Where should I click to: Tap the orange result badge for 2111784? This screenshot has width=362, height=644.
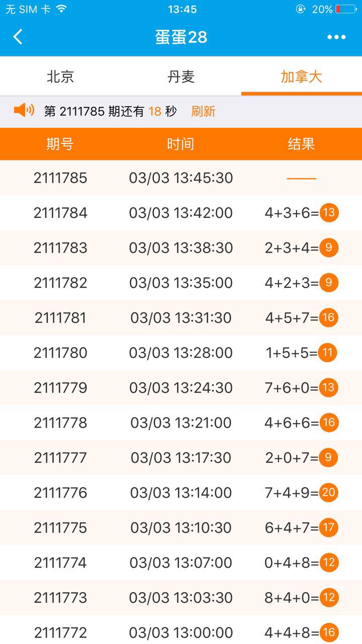pyautogui.click(x=329, y=213)
